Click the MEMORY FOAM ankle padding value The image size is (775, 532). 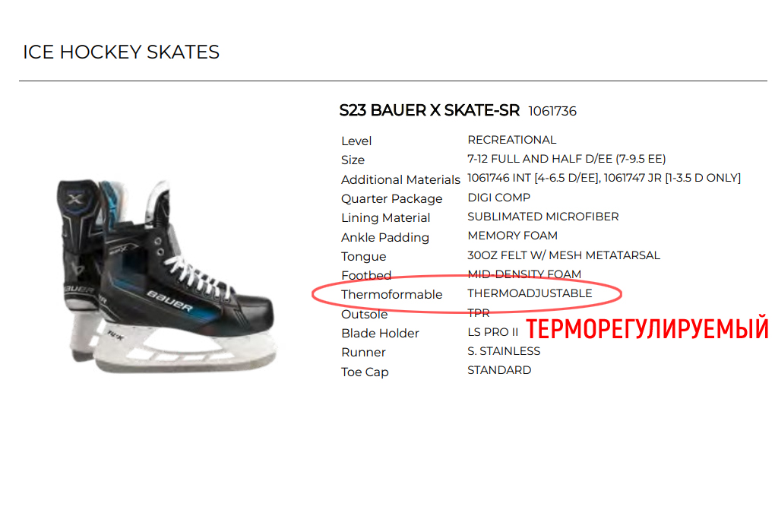[x=512, y=236]
